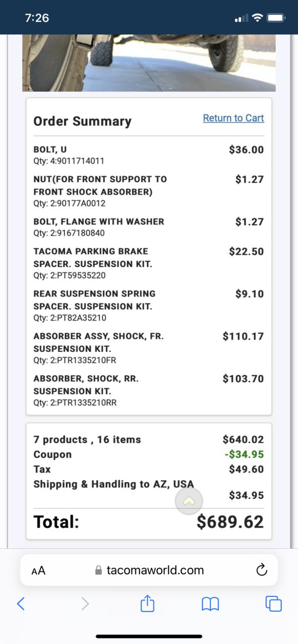The width and height of the screenshot is (298, 644).
Task: Tap the truck photo at top
Action: point(149,63)
